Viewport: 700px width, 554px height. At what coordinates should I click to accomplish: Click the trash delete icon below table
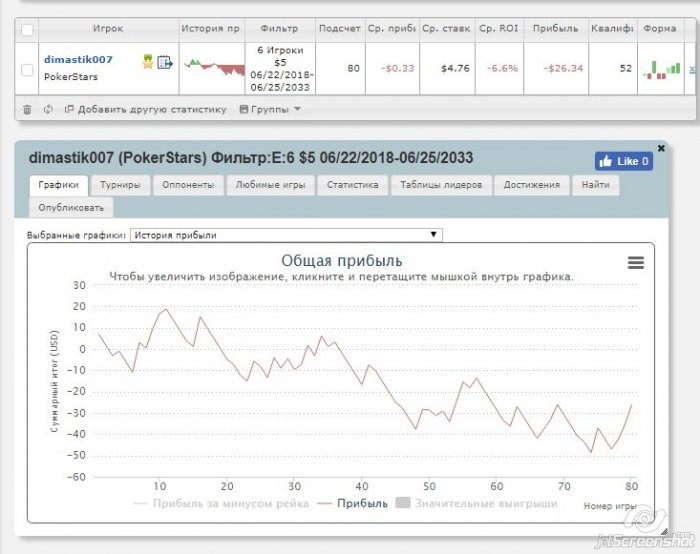(27, 109)
